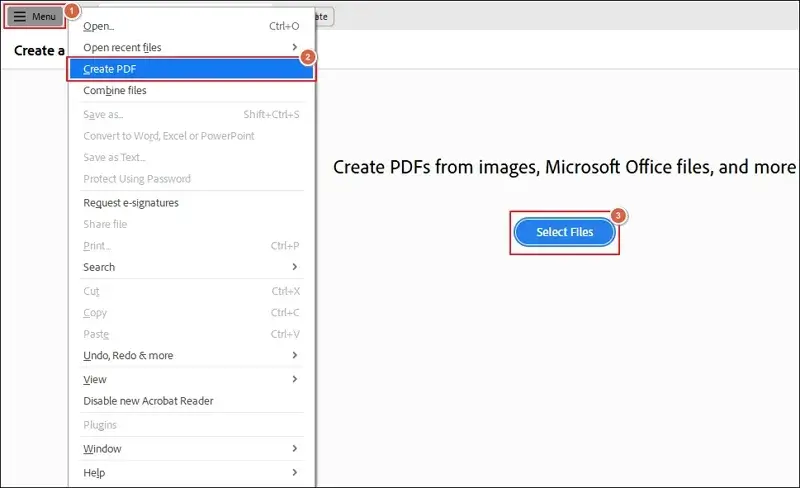Select Request e-signatures menu item
Viewport: 800px width, 488px height.
[191, 203]
